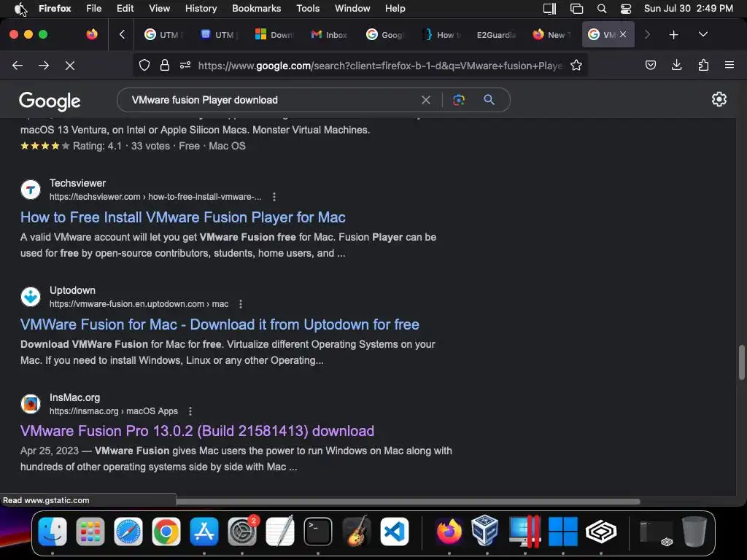Open VMware Fusion Pro 13.0.2 download link
The image size is (747, 560).
[197, 431]
